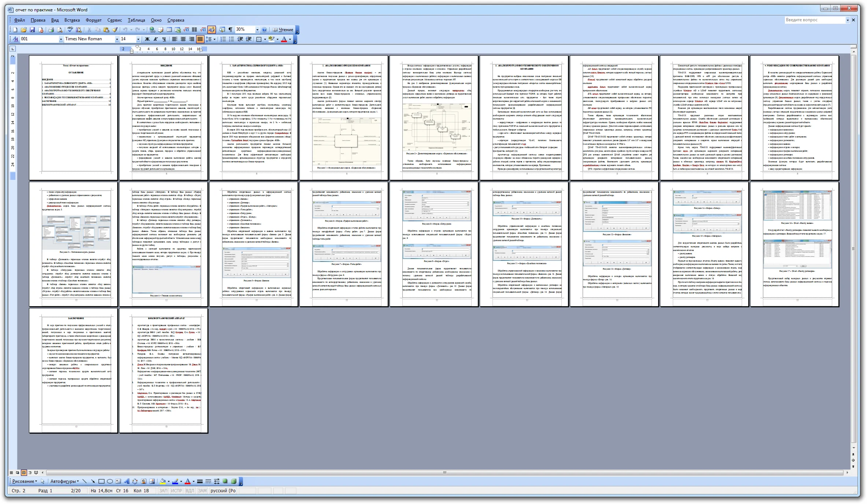This screenshot has width=867, height=504.
Task: Toggle the ИСПР track changes indicator
Action: 177,490
